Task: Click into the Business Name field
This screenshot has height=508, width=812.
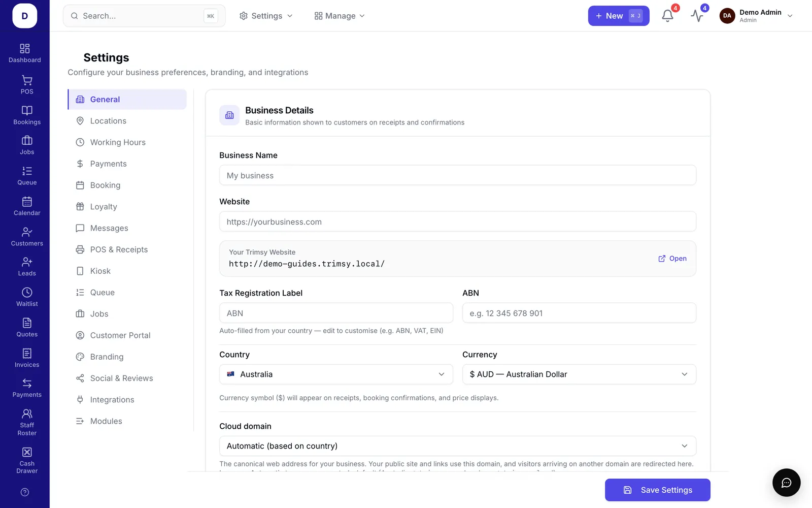Action: click(x=458, y=175)
